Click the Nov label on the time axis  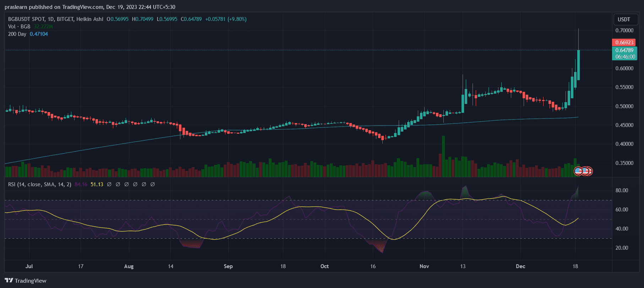(424, 266)
